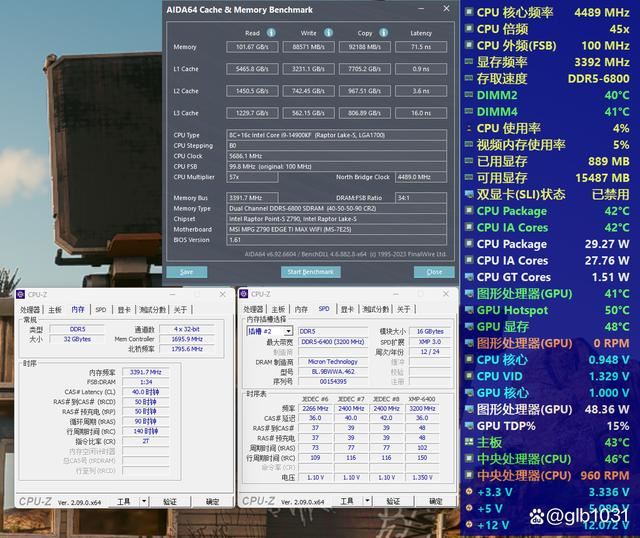
Task: Click the Save button in AIDA64
Action: 186,271
